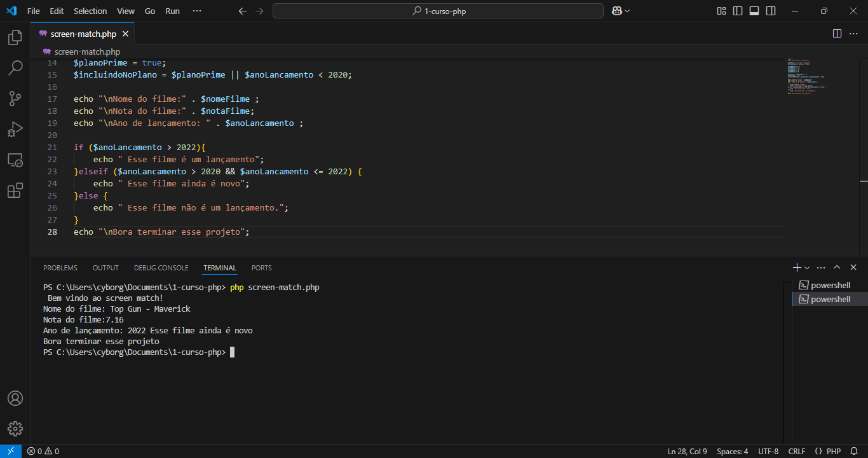Click line number 21 in the gutter
Image resolution: width=868 pixels, height=458 pixels.
pyautogui.click(x=52, y=147)
